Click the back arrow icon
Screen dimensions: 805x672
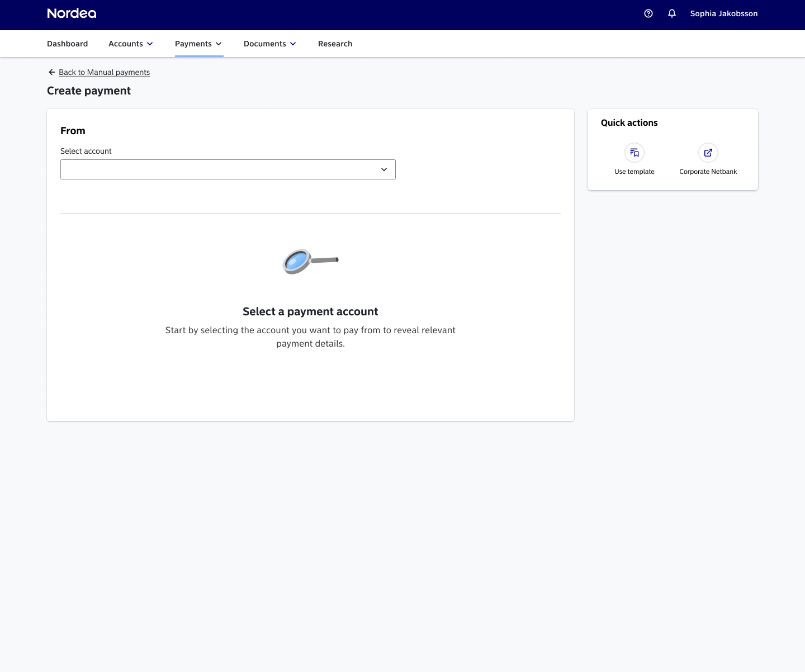pos(52,72)
